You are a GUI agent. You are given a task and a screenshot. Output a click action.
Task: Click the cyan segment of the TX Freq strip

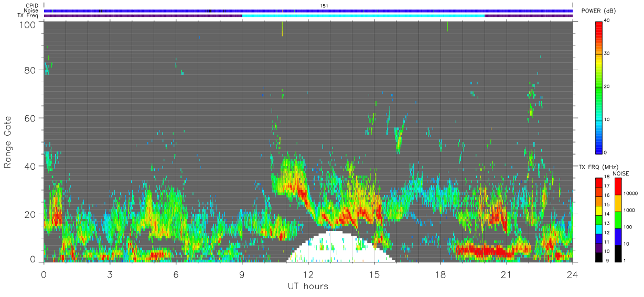[363, 16]
